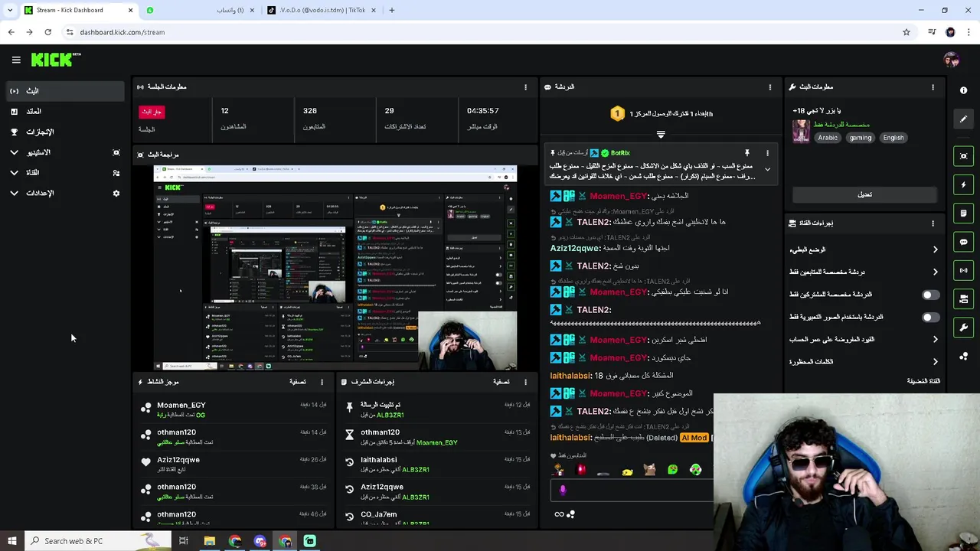Open the Windows Start menu
980x551 pixels.
tap(11, 541)
